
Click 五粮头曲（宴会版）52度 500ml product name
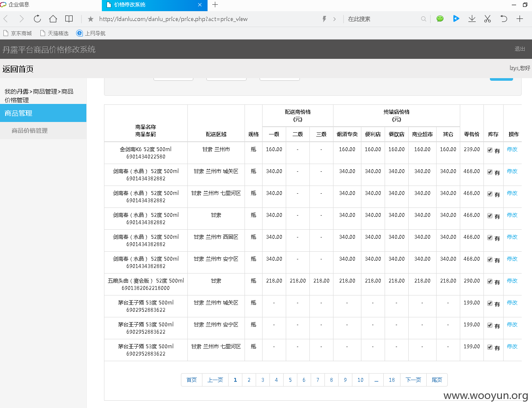point(146,280)
